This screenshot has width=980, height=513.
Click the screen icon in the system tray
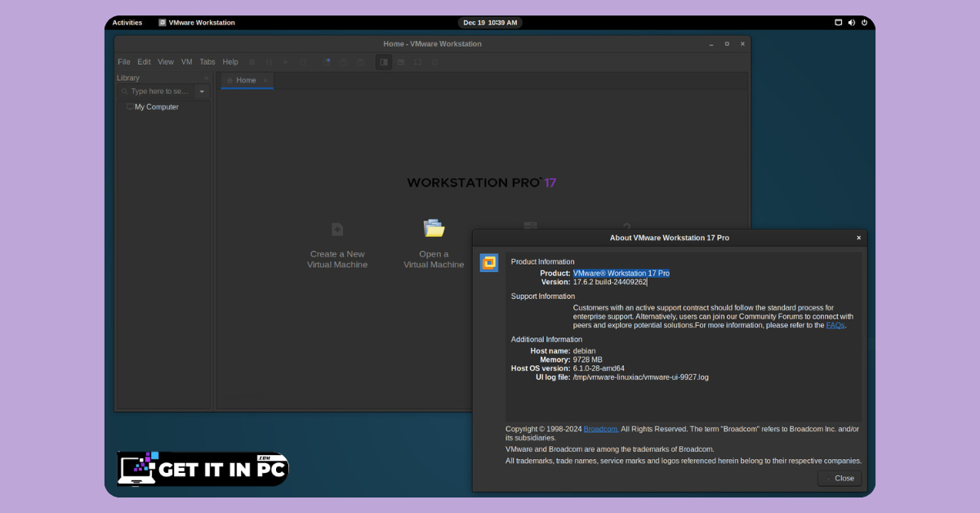click(838, 23)
